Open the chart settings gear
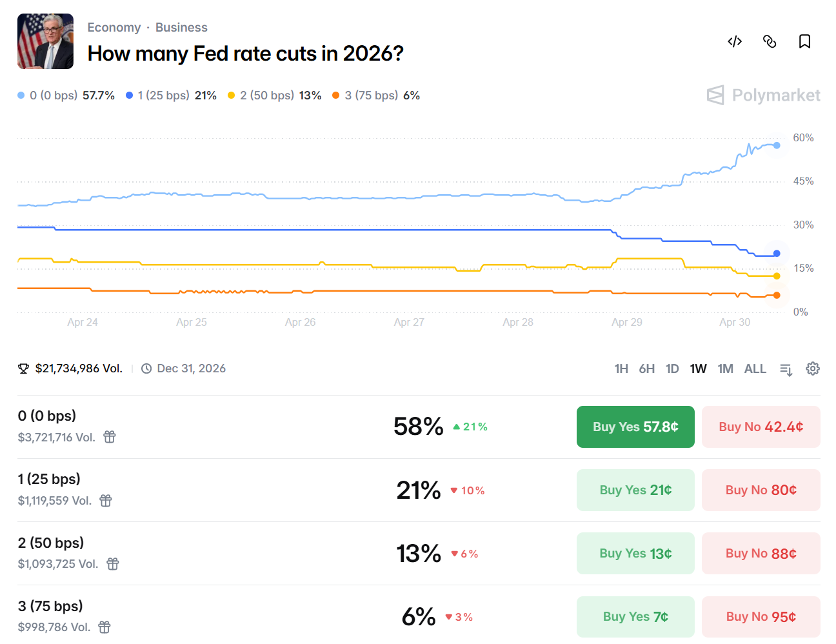Screen dimensions: 836x644 (813, 368)
